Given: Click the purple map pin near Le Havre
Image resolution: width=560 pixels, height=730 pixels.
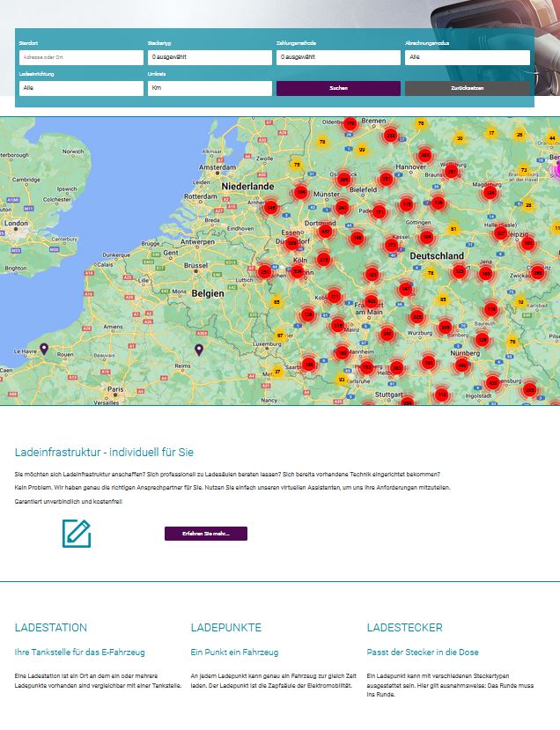Looking at the screenshot, I should coord(44,349).
